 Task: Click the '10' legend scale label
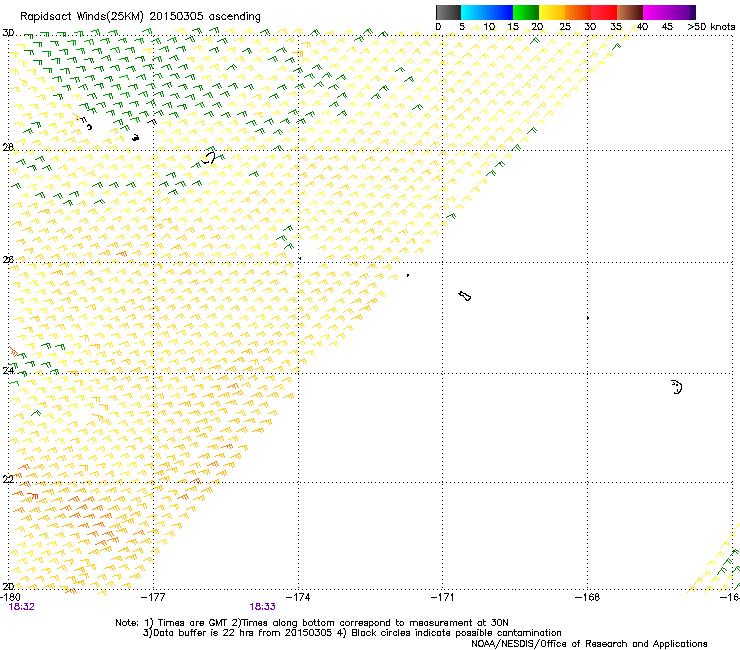489,27
